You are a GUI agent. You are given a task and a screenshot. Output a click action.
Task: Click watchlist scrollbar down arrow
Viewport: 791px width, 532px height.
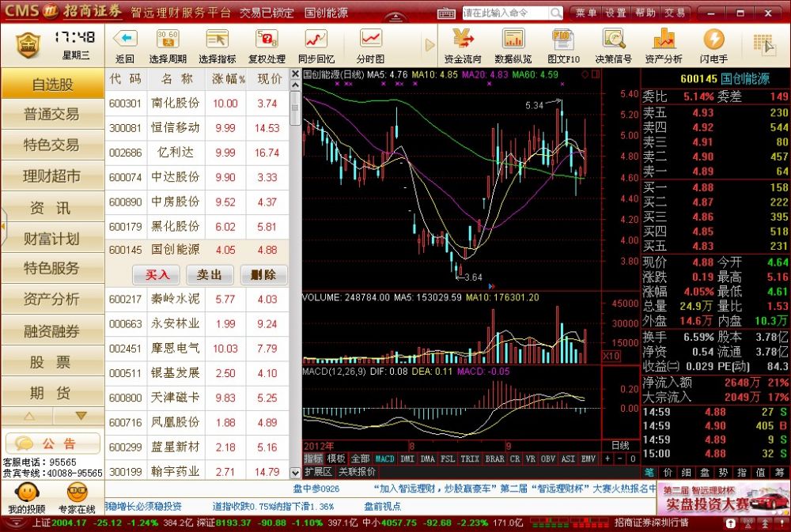pos(296,473)
